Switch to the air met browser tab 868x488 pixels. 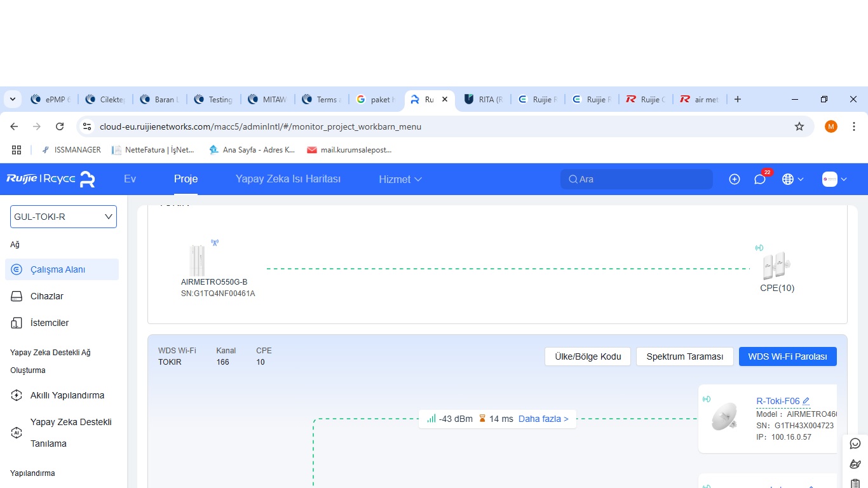(700, 100)
